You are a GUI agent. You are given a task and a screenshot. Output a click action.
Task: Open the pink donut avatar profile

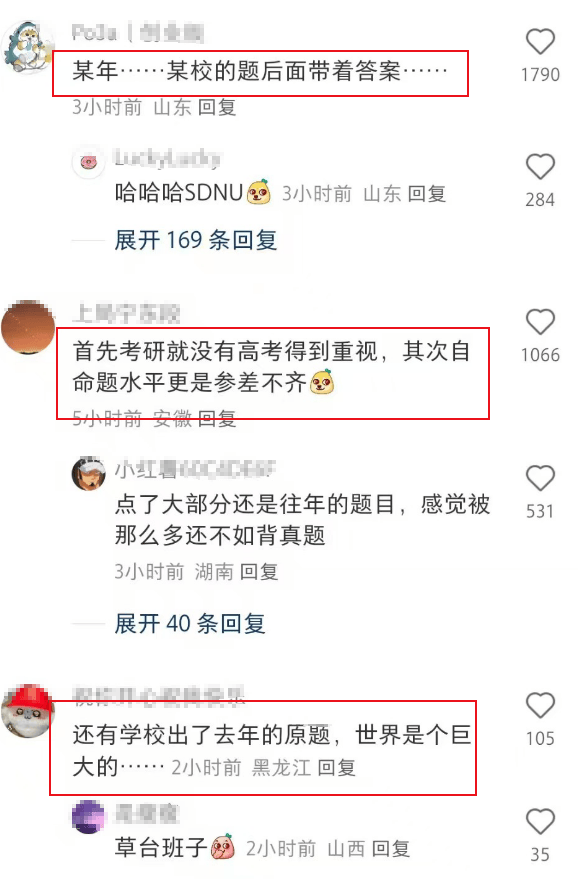[89, 163]
